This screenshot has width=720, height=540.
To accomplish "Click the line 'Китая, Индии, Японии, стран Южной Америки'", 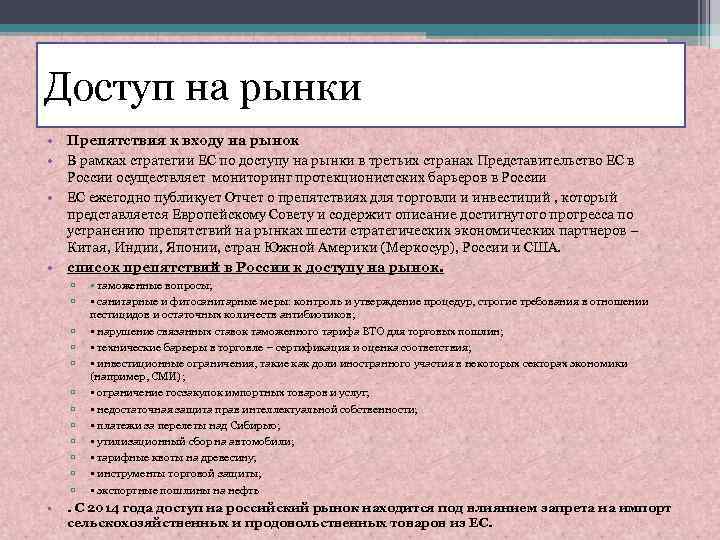I will (314, 248).
